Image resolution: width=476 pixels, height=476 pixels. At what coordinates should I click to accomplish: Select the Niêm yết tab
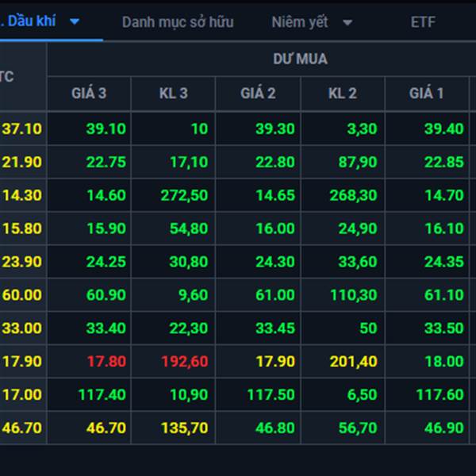[300, 22]
